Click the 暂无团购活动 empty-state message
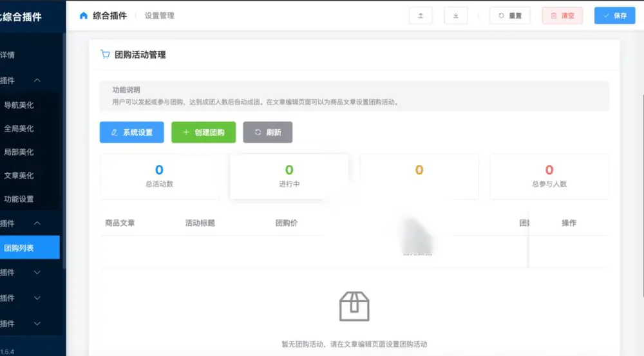 (354, 344)
